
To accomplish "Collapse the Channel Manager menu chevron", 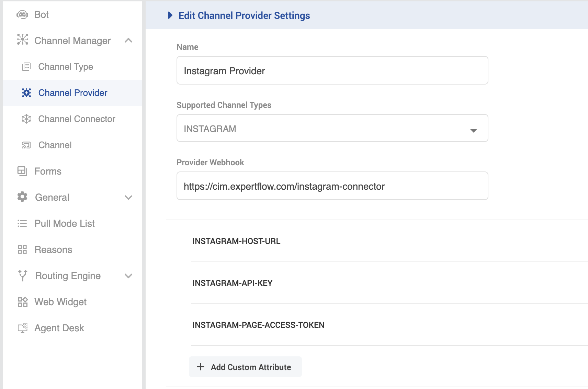I will (x=128, y=41).
